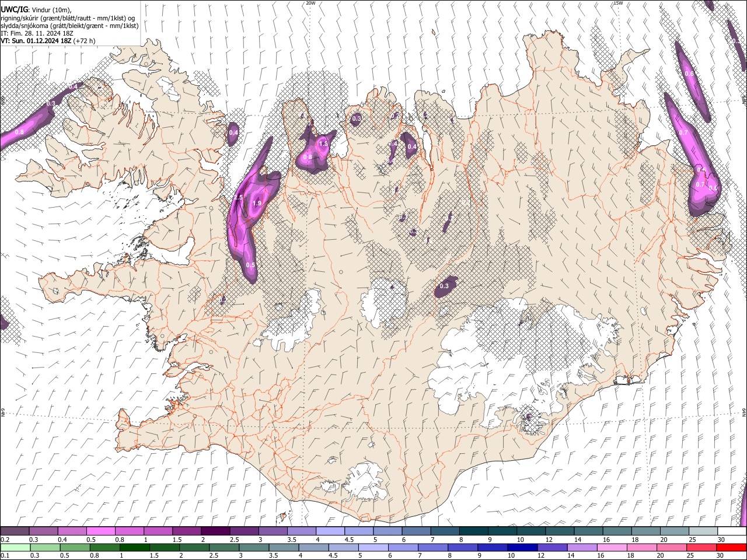The width and height of the screenshot is (747, 560).
Task: Click the '0.2' label on the upper scale
Action: click(5, 540)
